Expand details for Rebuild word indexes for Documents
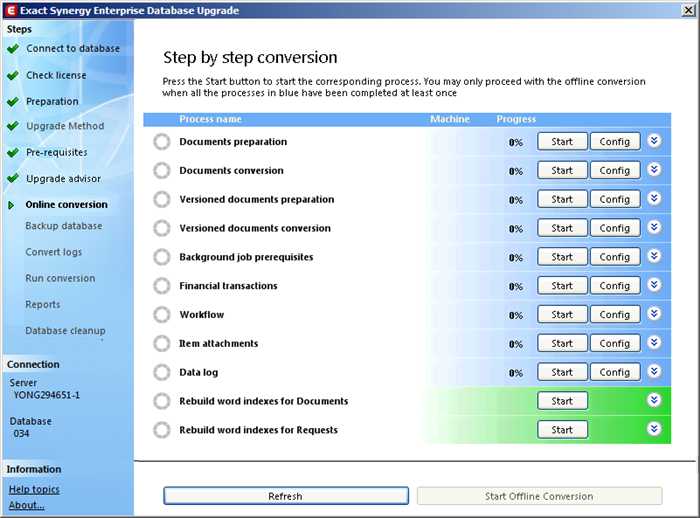700x518 pixels. click(x=654, y=400)
